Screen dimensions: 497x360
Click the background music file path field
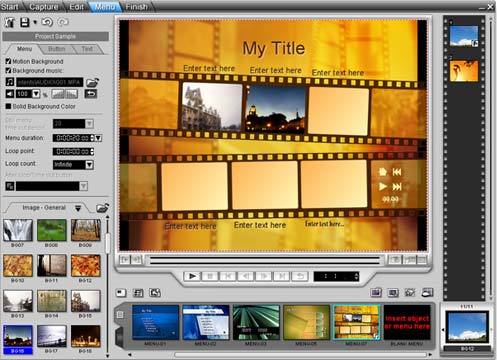click(49, 82)
